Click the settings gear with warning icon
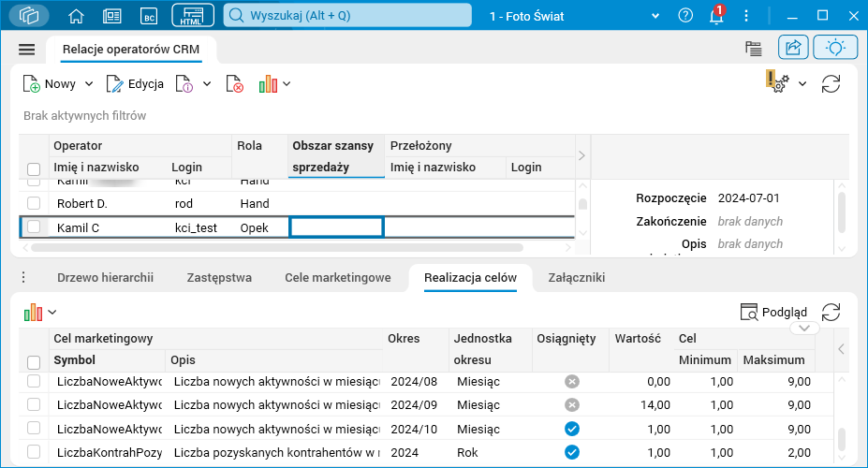This screenshot has width=868, height=468. point(777,81)
